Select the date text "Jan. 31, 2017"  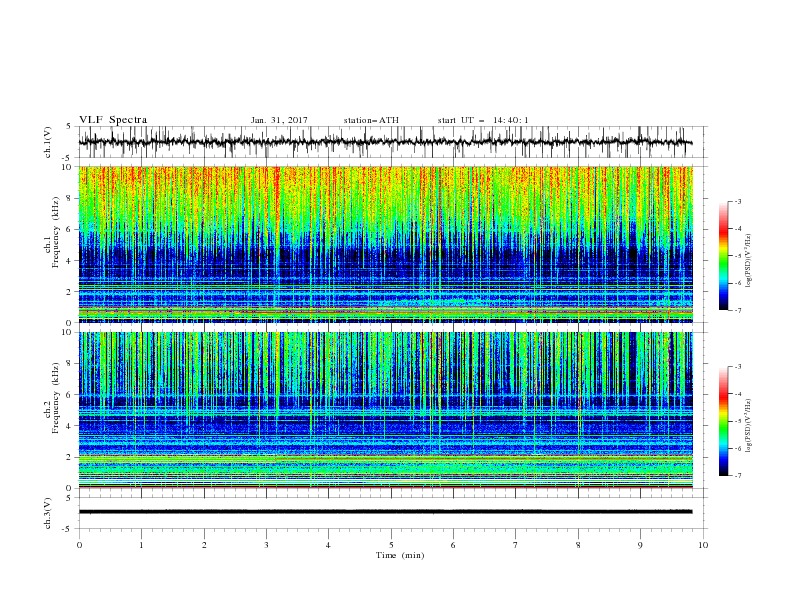coord(279,120)
